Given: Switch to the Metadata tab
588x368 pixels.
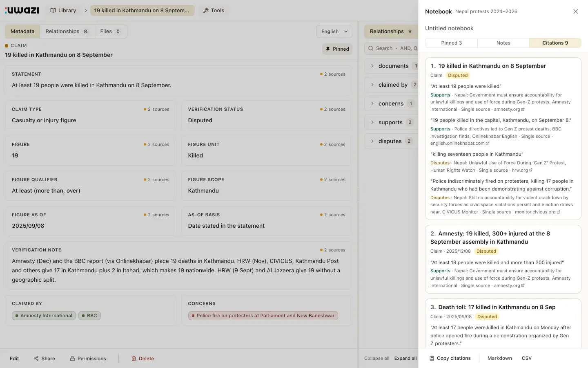Looking at the screenshot, I should click(x=22, y=31).
